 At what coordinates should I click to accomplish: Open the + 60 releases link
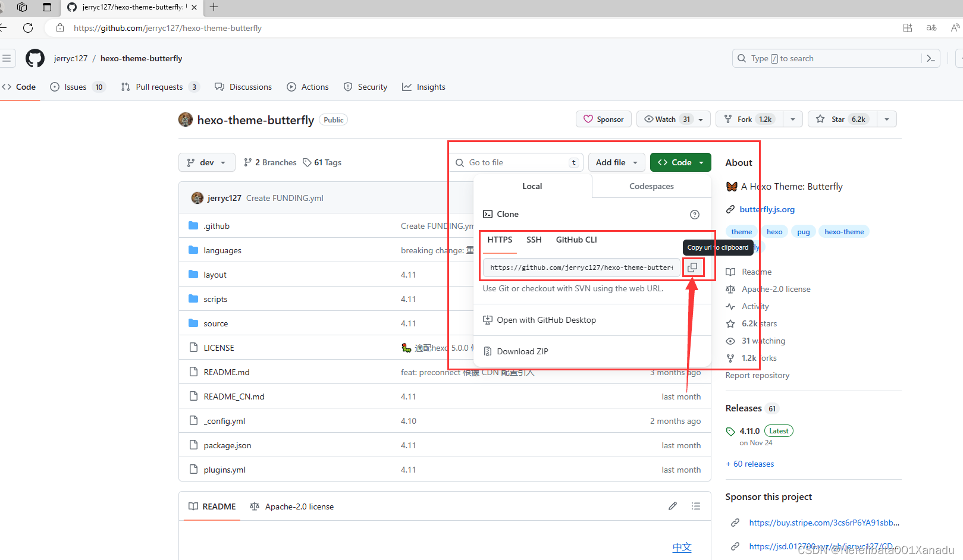coord(750,464)
